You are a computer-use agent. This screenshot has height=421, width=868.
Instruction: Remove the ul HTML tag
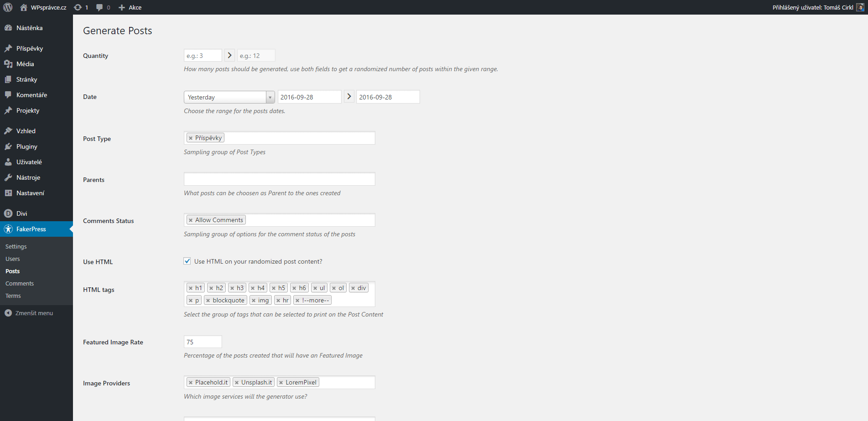pos(315,288)
